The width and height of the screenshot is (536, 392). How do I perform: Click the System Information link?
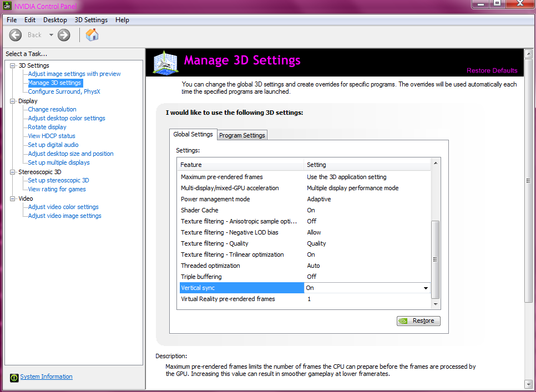click(x=46, y=376)
